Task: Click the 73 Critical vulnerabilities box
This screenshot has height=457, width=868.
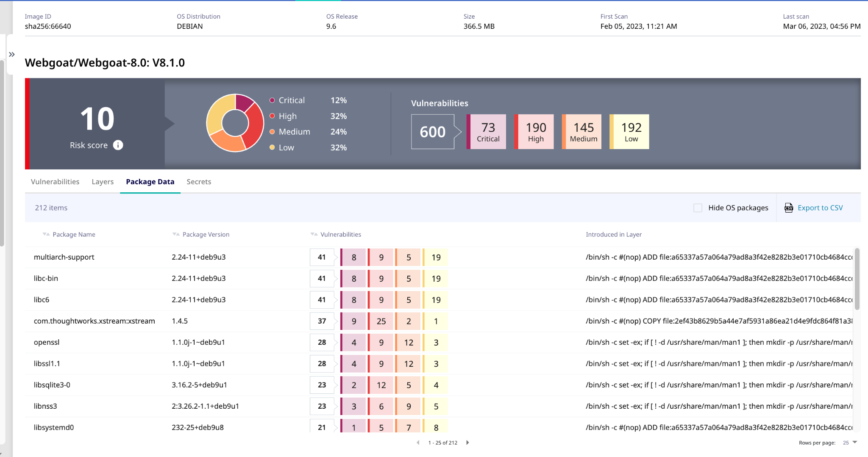Action: tap(487, 132)
